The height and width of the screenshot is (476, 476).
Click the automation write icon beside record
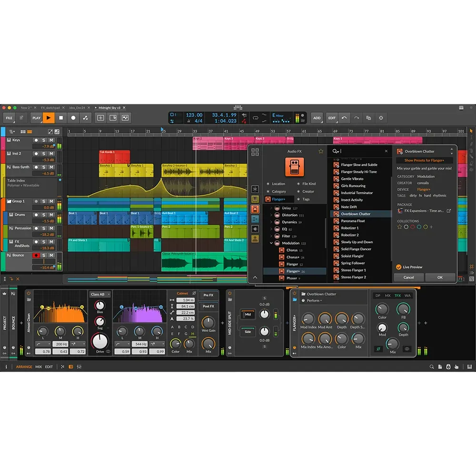86,118
